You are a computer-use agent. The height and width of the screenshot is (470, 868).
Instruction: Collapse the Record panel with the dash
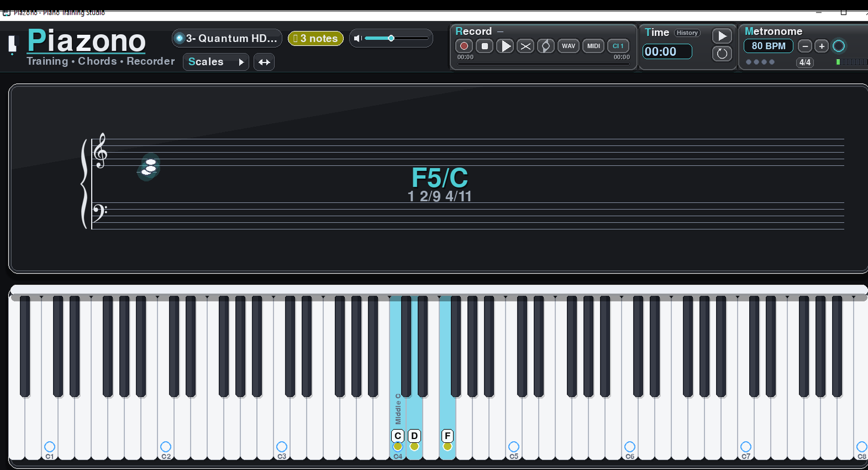500,31
